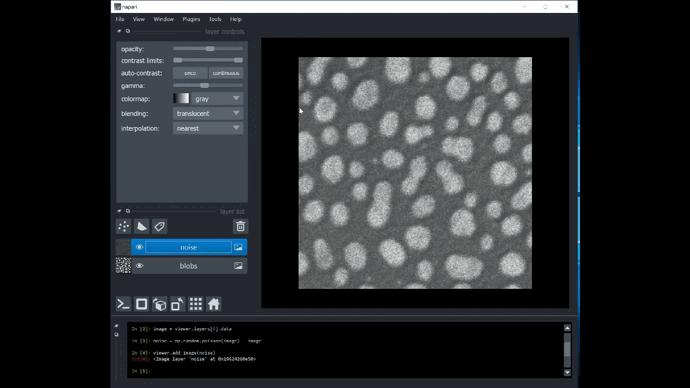
Task: Click the noise layer thumbnail
Action: tap(123, 247)
